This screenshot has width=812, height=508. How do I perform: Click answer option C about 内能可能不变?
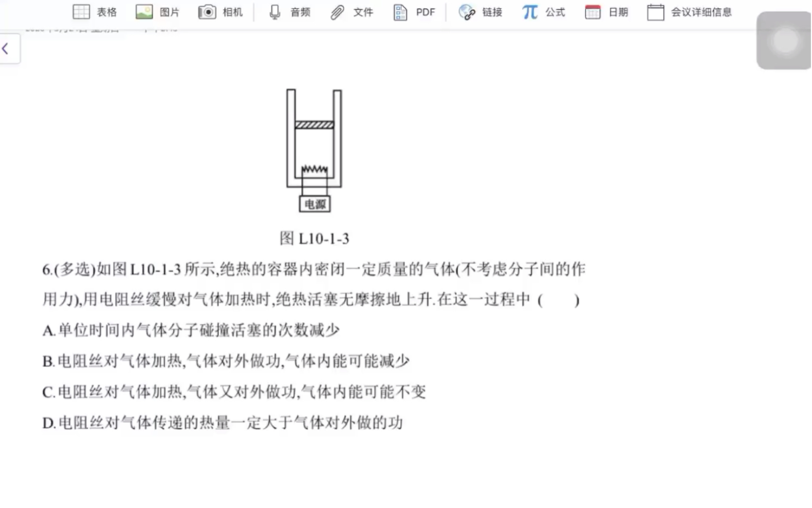pos(234,392)
